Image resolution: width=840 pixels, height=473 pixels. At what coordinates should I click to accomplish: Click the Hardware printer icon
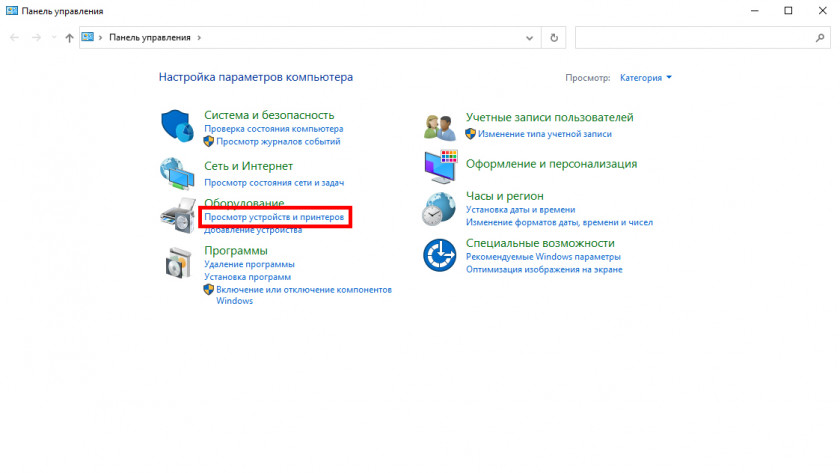tap(176, 217)
